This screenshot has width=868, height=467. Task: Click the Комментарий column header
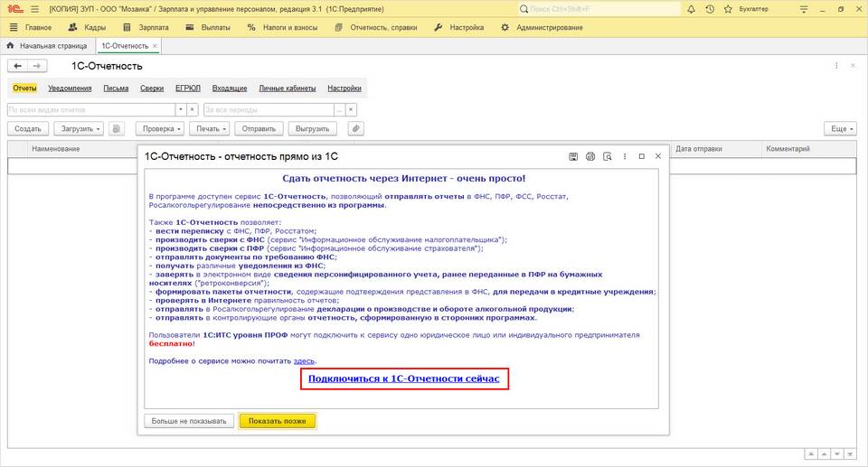pos(788,149)
